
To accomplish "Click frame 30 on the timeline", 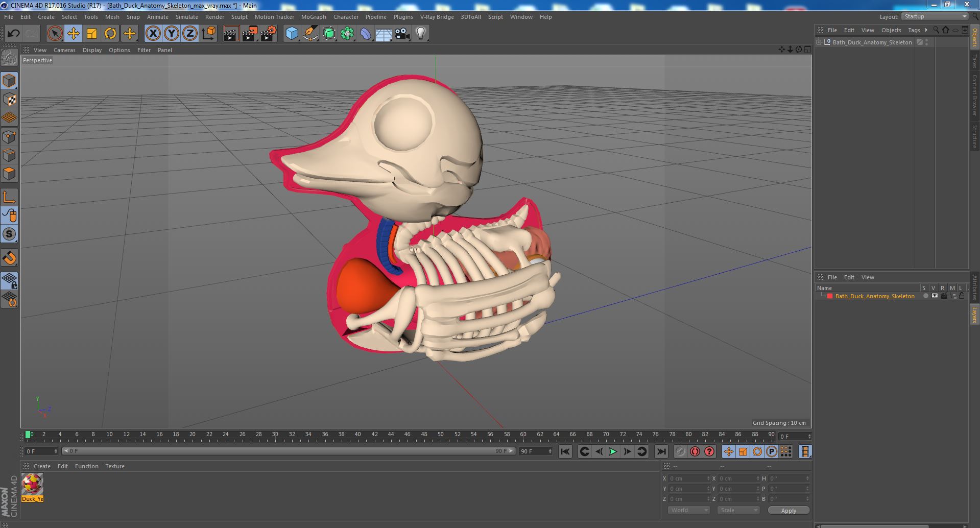I will click(x=275, y=435).
